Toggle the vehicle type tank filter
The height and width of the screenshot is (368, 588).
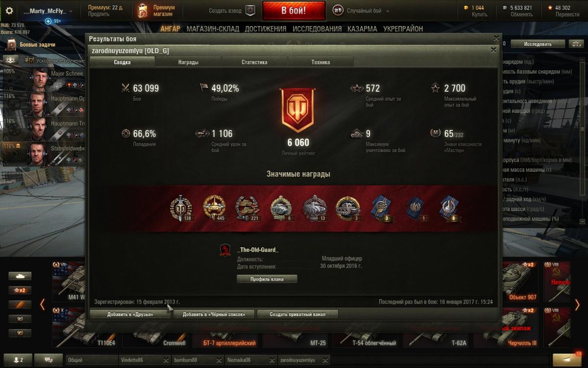pyautogui.click(x=20, y=276)
